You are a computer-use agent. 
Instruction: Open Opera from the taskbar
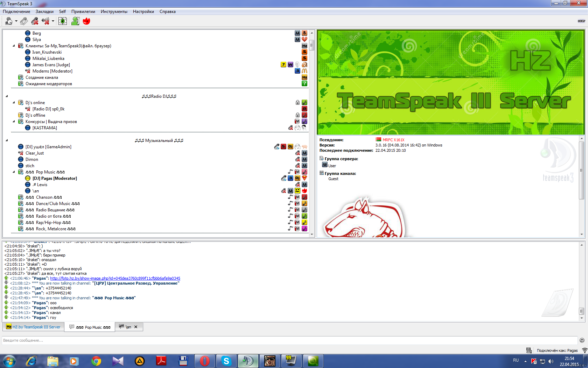click(204, 361)
